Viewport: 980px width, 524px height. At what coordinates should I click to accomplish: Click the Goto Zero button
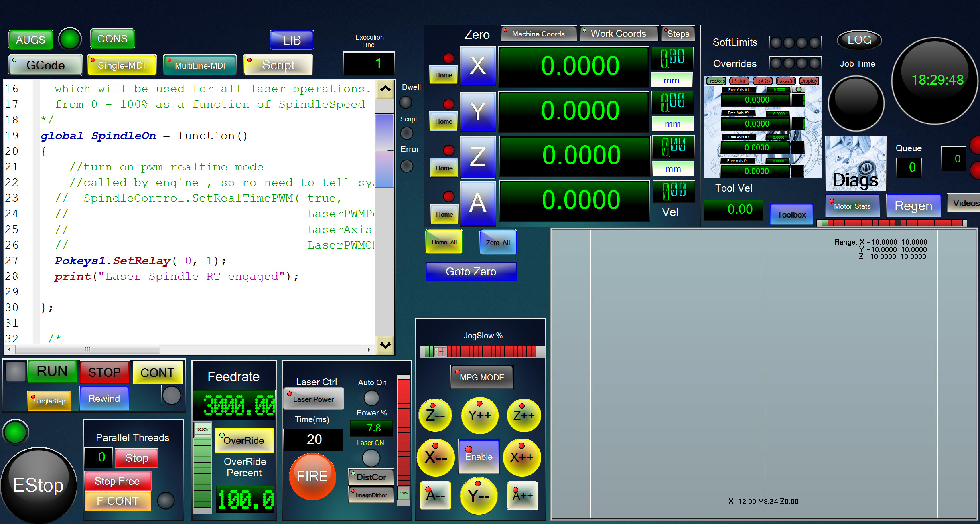tap(471, 272)
